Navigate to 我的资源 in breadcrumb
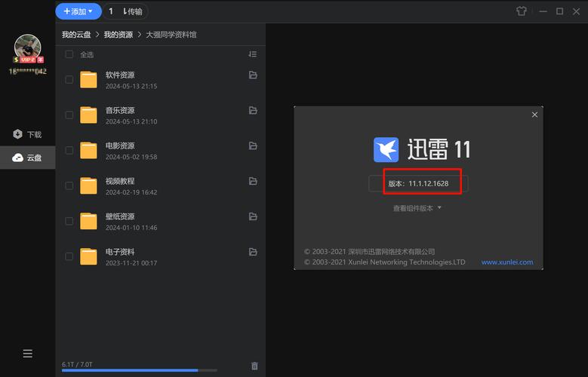Viewport: 588px width, 377px height. click(x=118, y=35)
